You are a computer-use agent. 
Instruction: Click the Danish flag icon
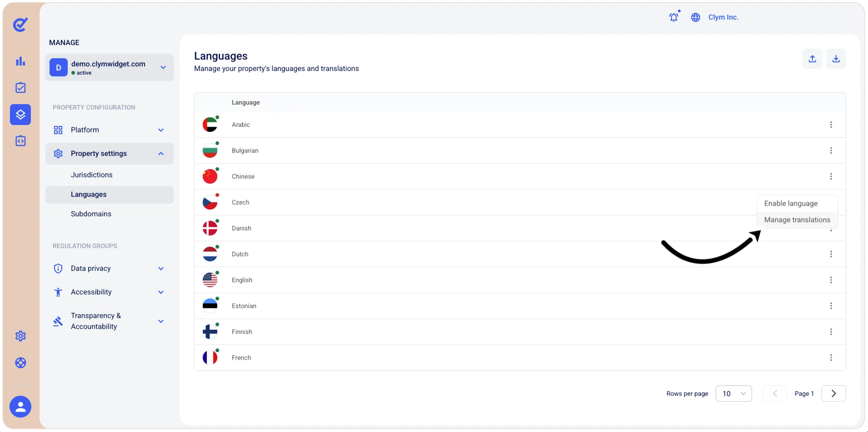[x=210, y=228]
